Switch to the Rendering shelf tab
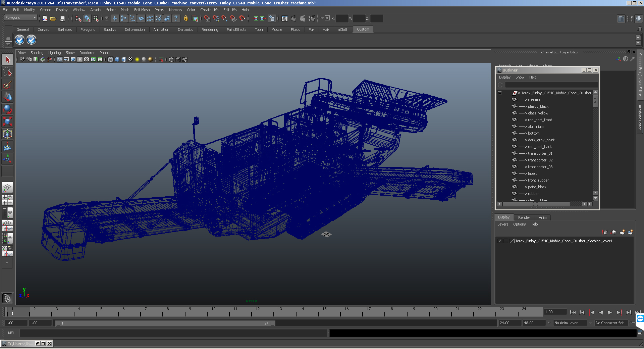This screenshot has width=644, height=349. (210, 30)
